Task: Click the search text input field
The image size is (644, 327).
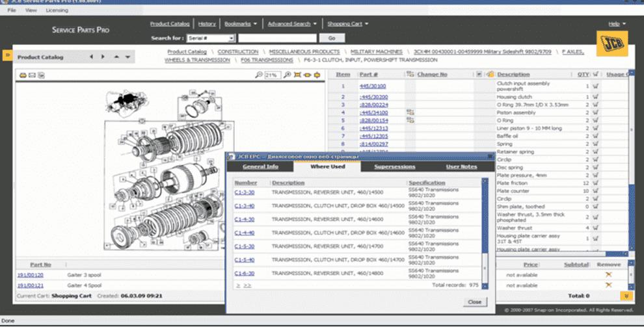Action: click(277, 38)
